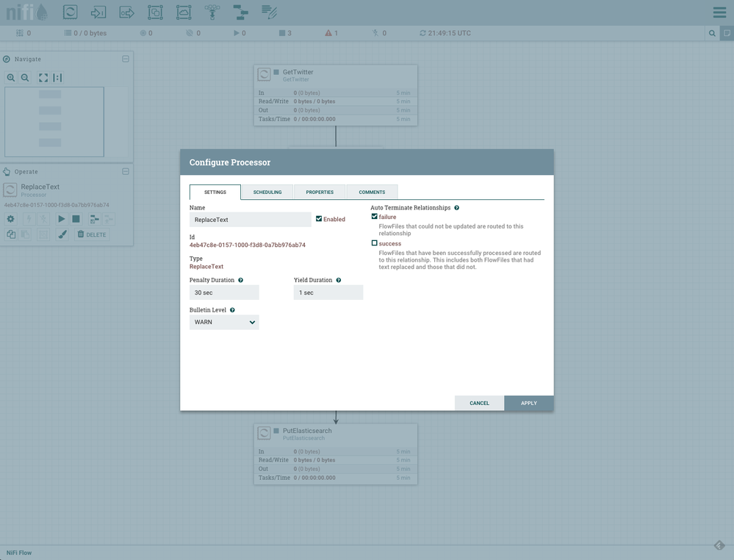This screenshot has height=560, width=734.
Task: Uncheck the failure relationship checkbox
Action: point(374,216)
